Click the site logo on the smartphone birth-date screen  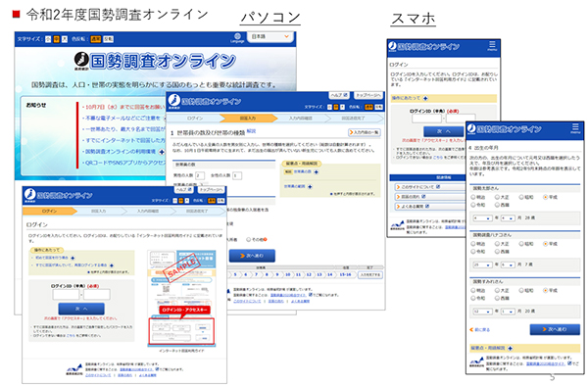(x=505, y=129)
